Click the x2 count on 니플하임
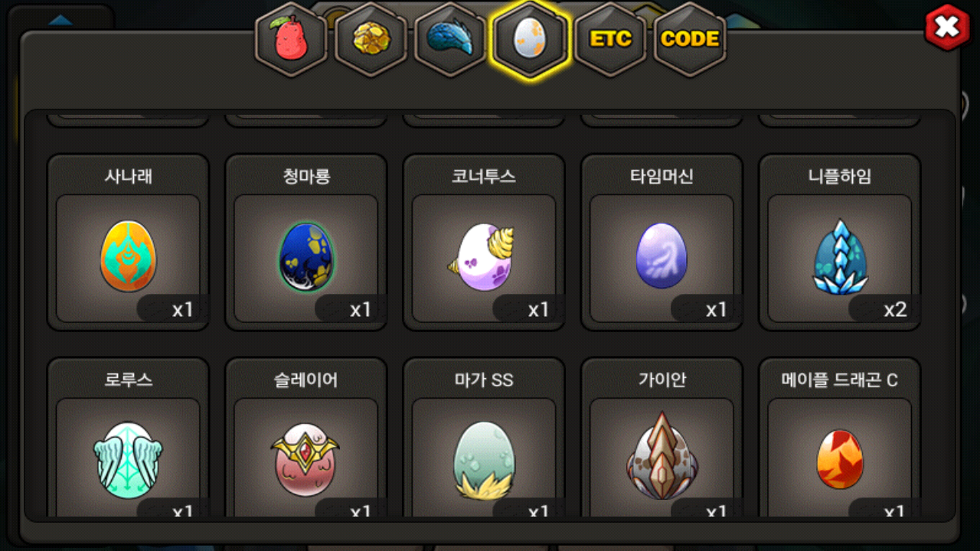The width and height of the screenshot is (980, 551). (894, 310)
